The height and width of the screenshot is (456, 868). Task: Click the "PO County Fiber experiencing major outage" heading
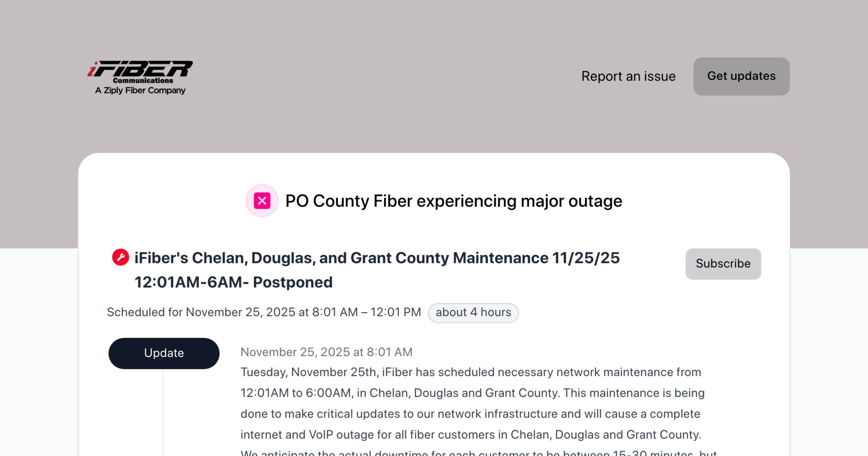click(x=454, y=201)
